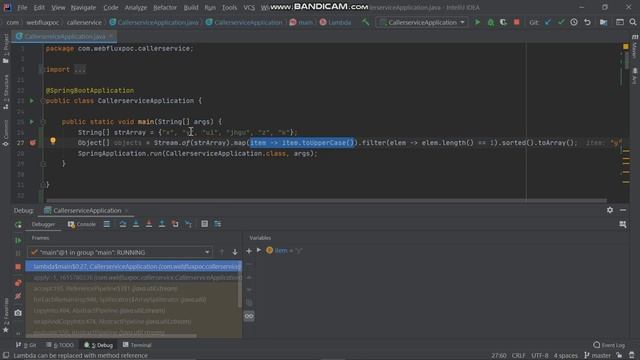Switch to the Debugger tab

point(43,224)
